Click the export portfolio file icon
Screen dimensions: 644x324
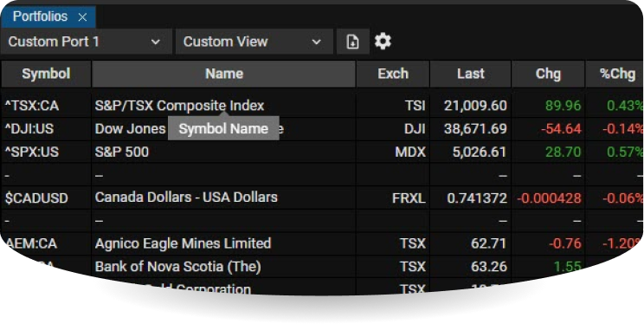click(353, 42)
